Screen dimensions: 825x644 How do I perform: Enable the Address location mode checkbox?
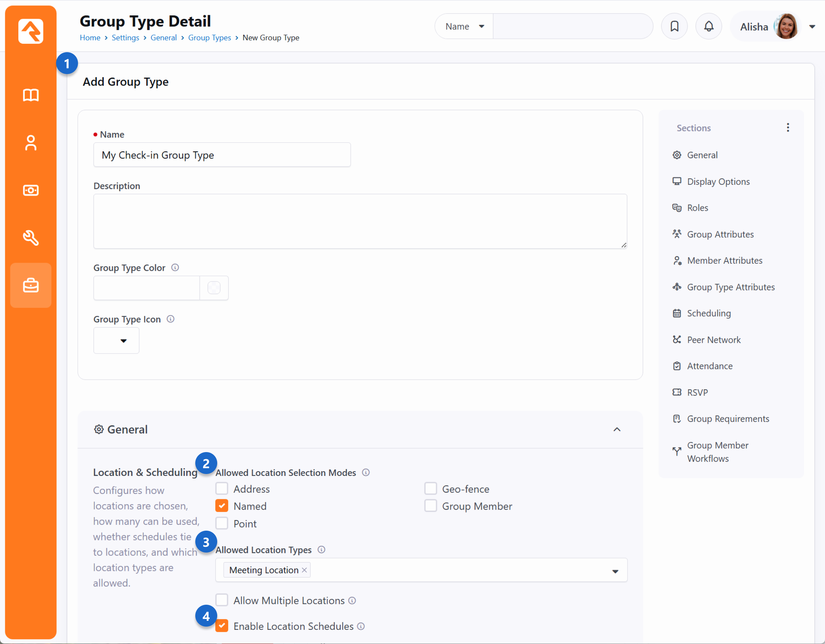[222, 488]
